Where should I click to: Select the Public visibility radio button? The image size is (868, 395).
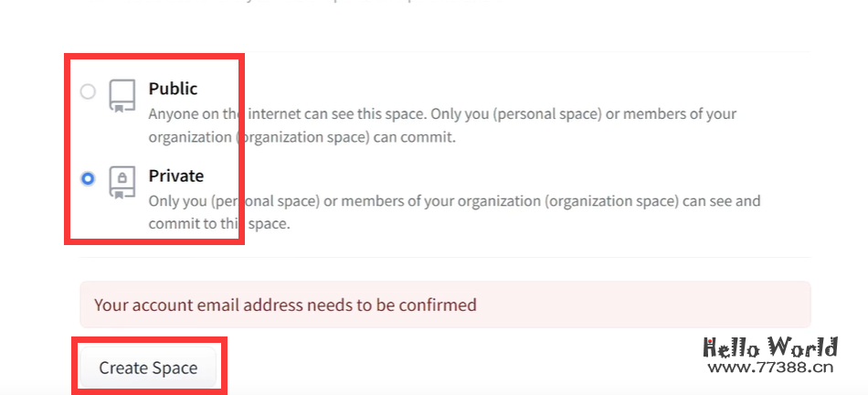(x=88, y=91)
